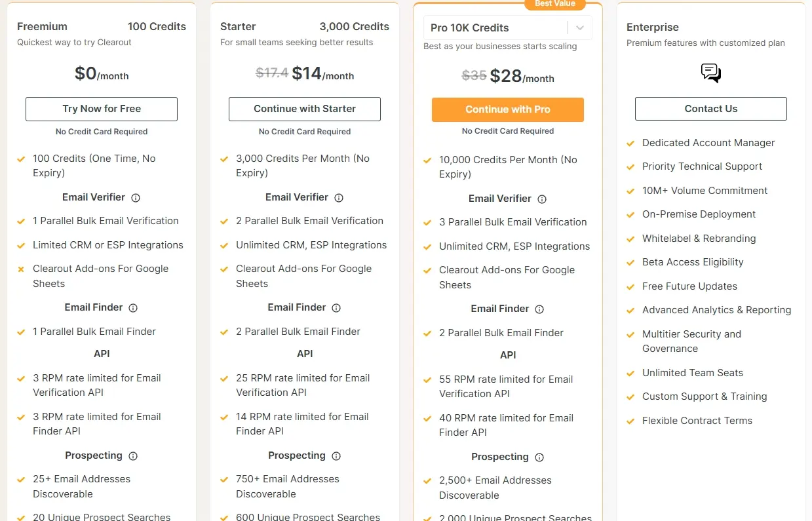
Task: Click info icon beside Starter Email Finder
Action: coord(336,308)
